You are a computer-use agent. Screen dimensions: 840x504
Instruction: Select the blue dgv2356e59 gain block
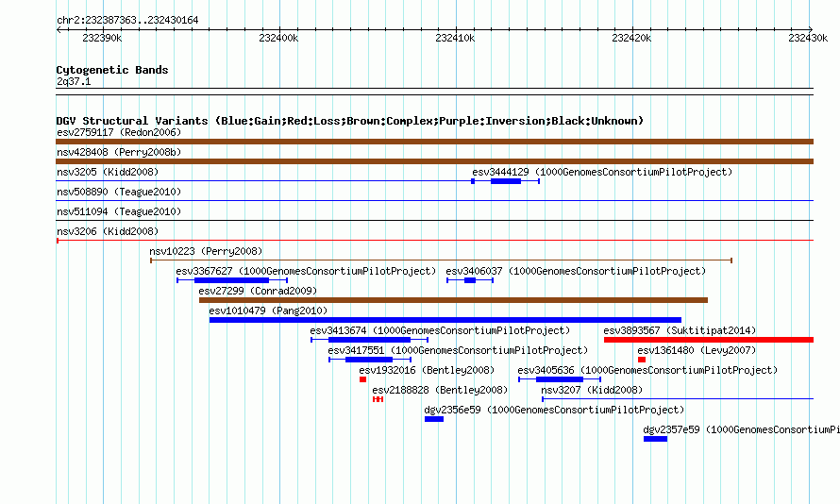[x=434, y=419]
